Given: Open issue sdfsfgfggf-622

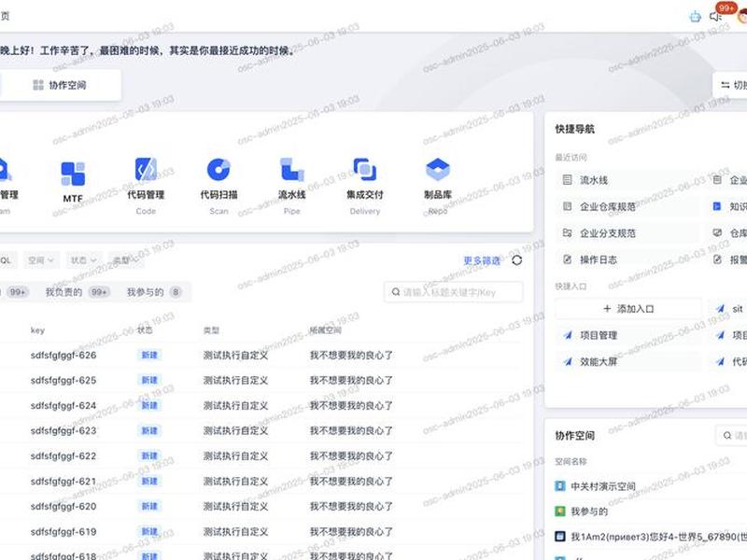Looking at the screenshot, I should pos(63,455).
